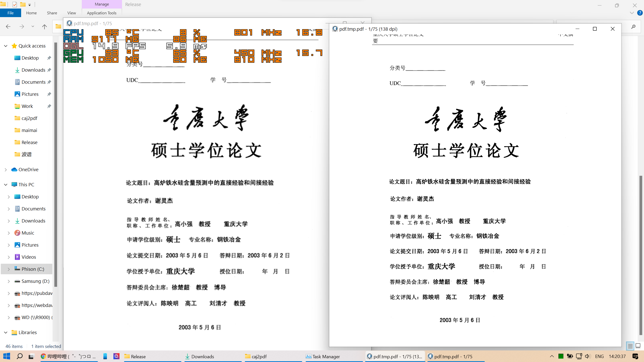Open recent locations dropdown arrow

33,27
